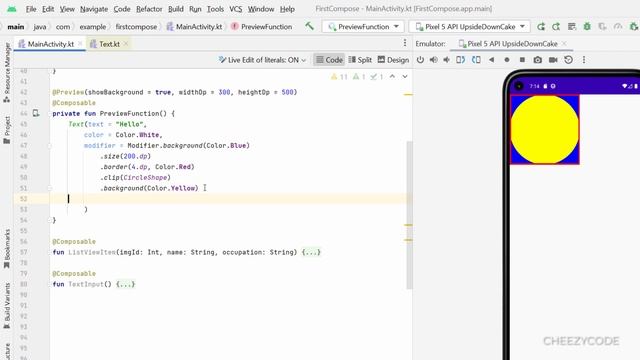Open the Refactor menu
Viewport: 640px width, 360px height.
click(x=149, y=9)
